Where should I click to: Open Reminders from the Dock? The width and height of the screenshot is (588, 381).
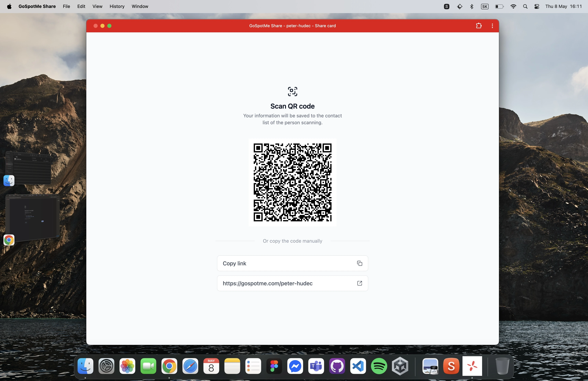point(253,366)
